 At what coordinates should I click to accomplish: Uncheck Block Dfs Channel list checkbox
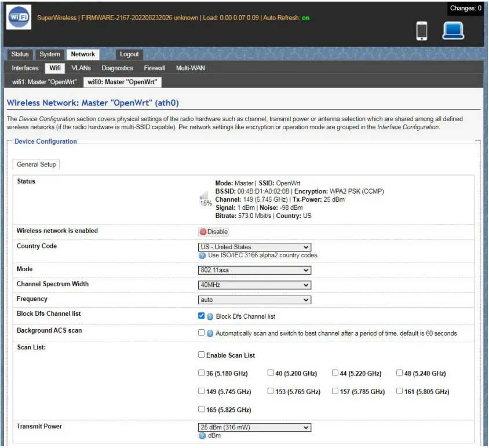click(202, 316)
